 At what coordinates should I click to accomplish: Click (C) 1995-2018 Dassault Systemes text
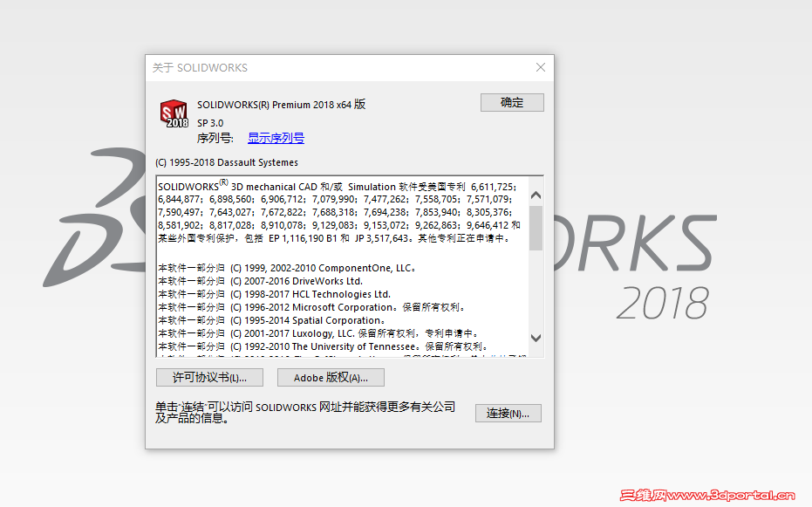[x=227, y=162]
